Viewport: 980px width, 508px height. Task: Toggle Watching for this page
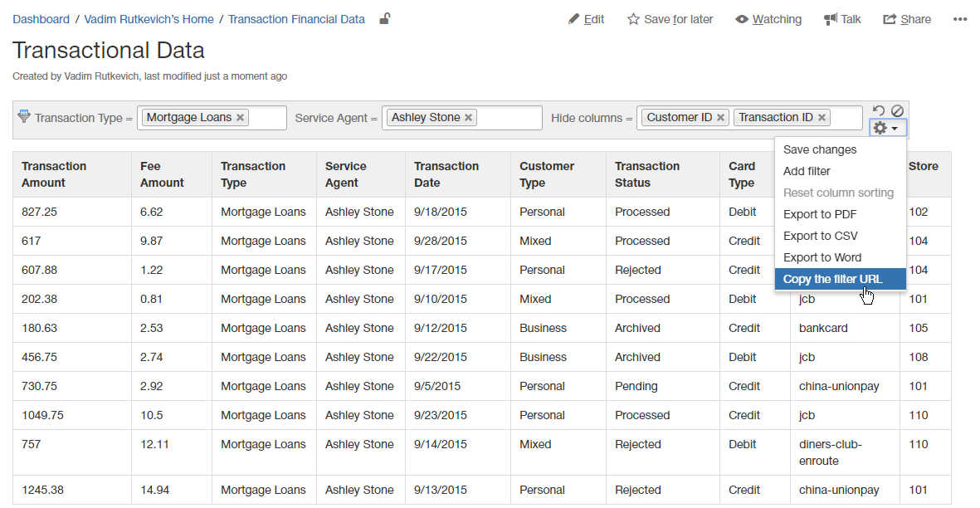[x=768, y=19]
